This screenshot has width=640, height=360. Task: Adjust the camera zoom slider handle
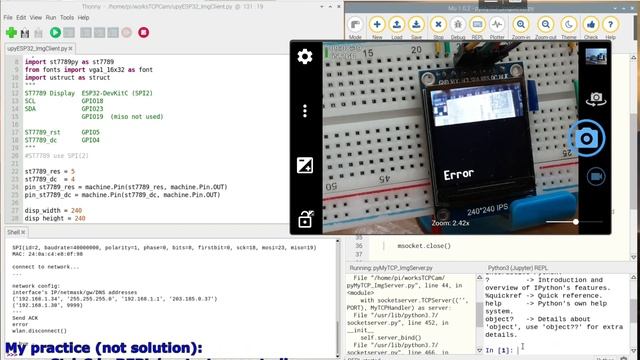point(576,222)
